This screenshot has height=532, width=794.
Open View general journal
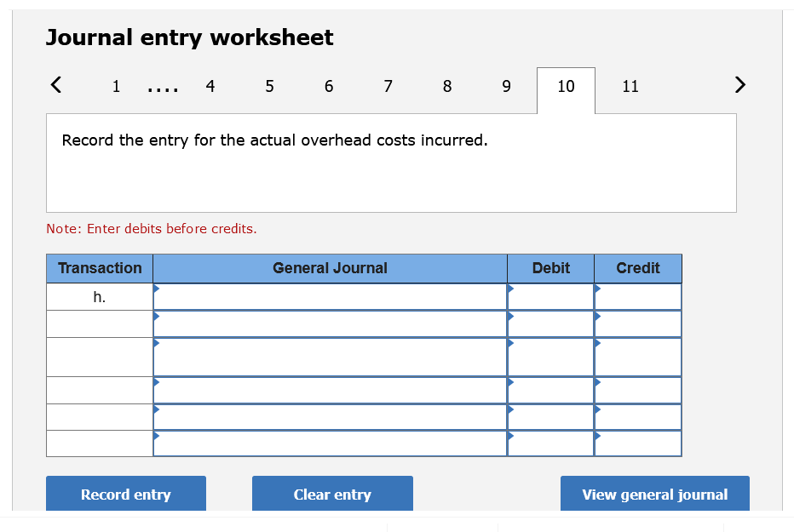tap(655, 494)
